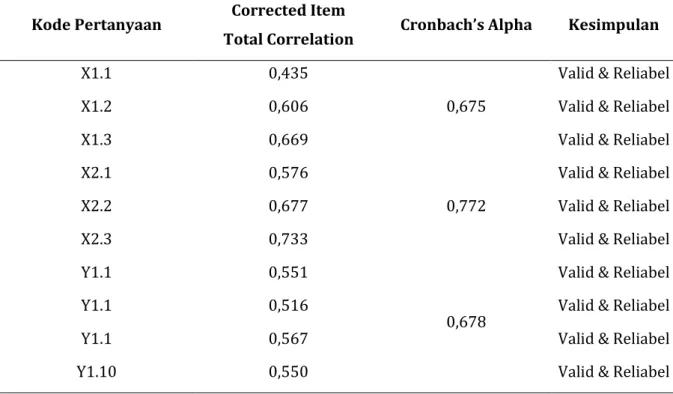
Task: Click the Cronbach's Alpha column header
Action: click(466, 24)
